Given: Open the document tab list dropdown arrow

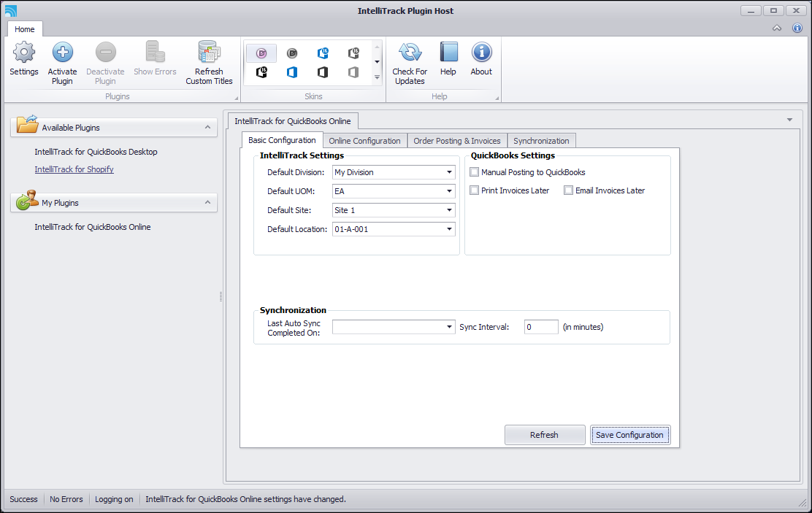Looking at the screenshot, I should [790, 120].
